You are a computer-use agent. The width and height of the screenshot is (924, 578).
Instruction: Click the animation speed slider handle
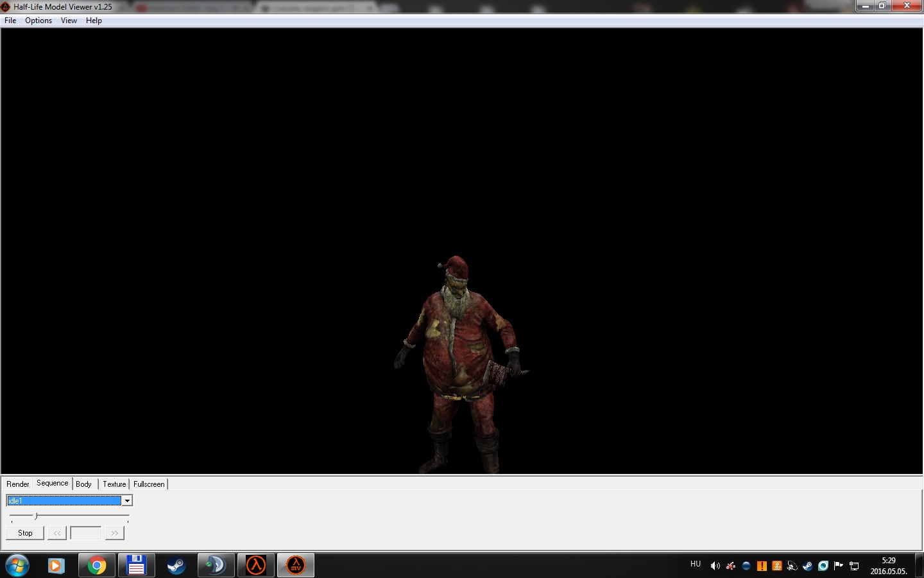(36, 516)
